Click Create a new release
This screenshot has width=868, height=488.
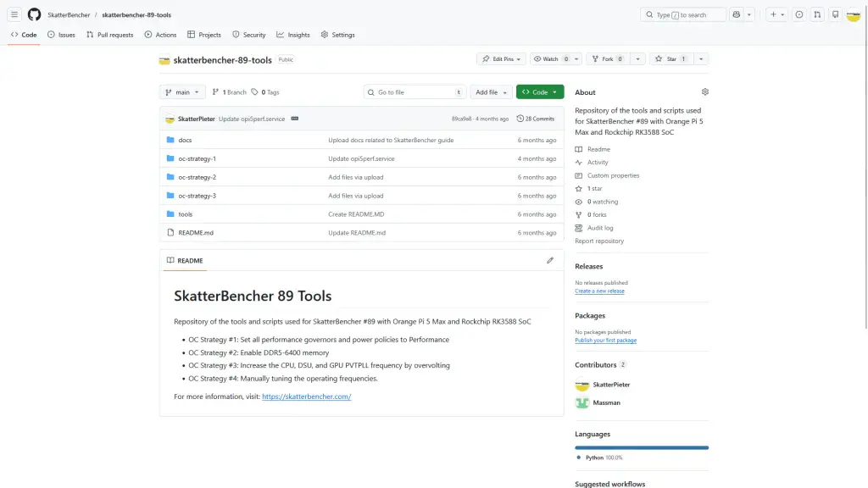point(600,291)
